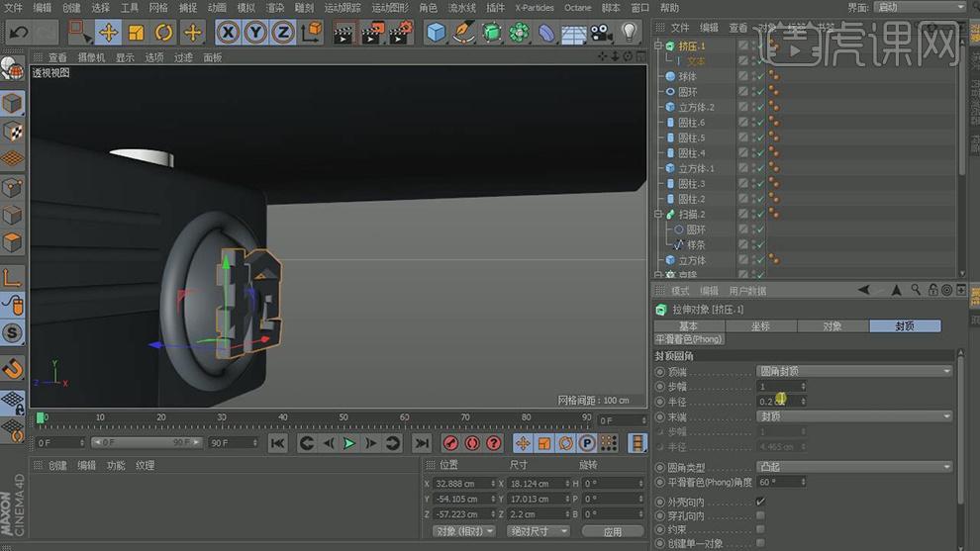The image size is (980, 551).
Task: Click Render View clapperboard icon
Action: (x=343, y=33)
